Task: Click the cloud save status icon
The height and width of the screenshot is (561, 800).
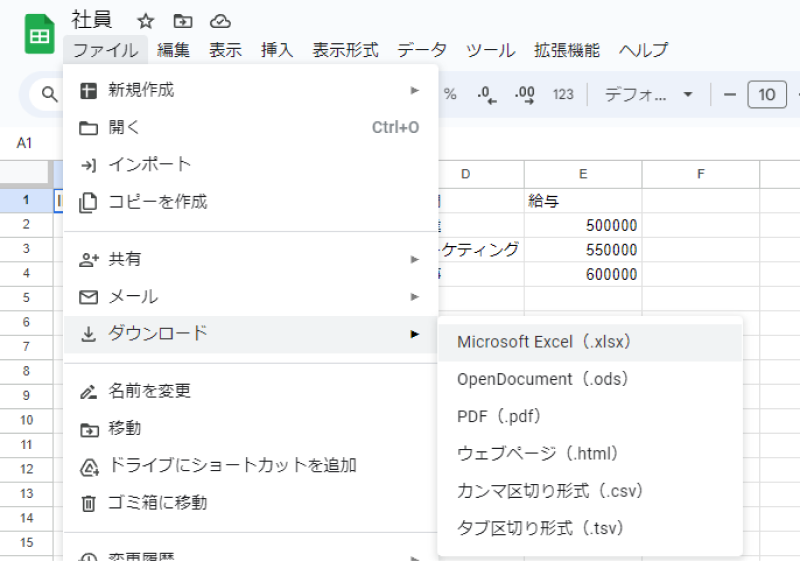Action: 220,21
